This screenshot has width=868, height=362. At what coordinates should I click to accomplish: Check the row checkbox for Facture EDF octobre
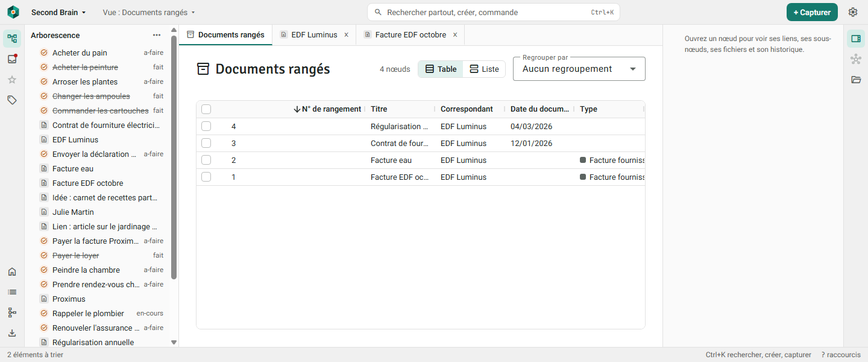206,177
